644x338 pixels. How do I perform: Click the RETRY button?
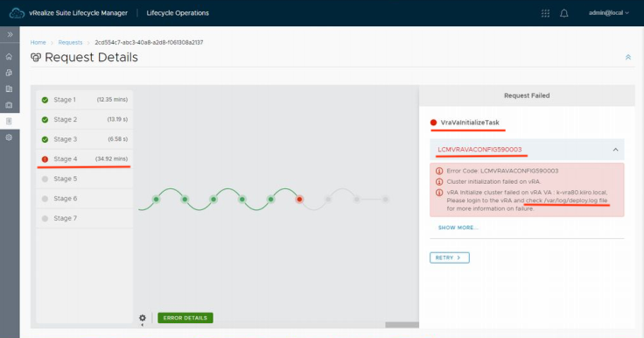(450, 257)
